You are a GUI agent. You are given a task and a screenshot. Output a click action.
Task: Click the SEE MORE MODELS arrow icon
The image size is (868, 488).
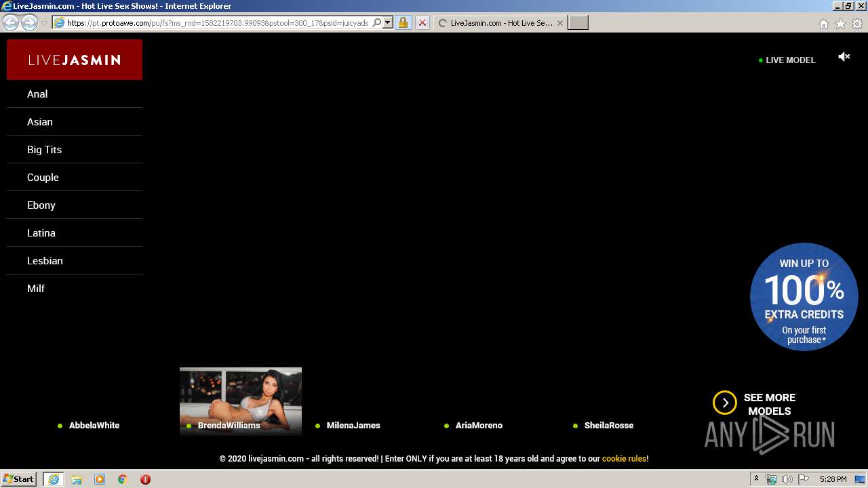[725, 403]
